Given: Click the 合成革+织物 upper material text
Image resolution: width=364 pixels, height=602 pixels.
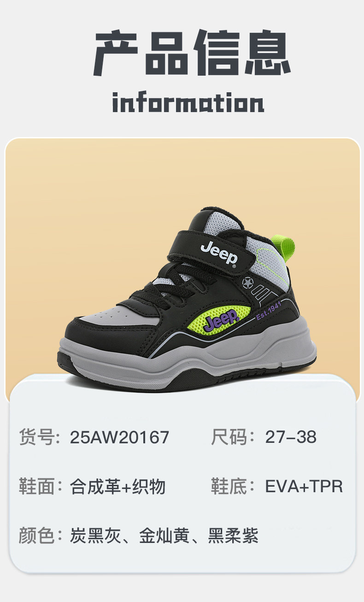Looking at the screenshot, I should (x=118, y=487).
